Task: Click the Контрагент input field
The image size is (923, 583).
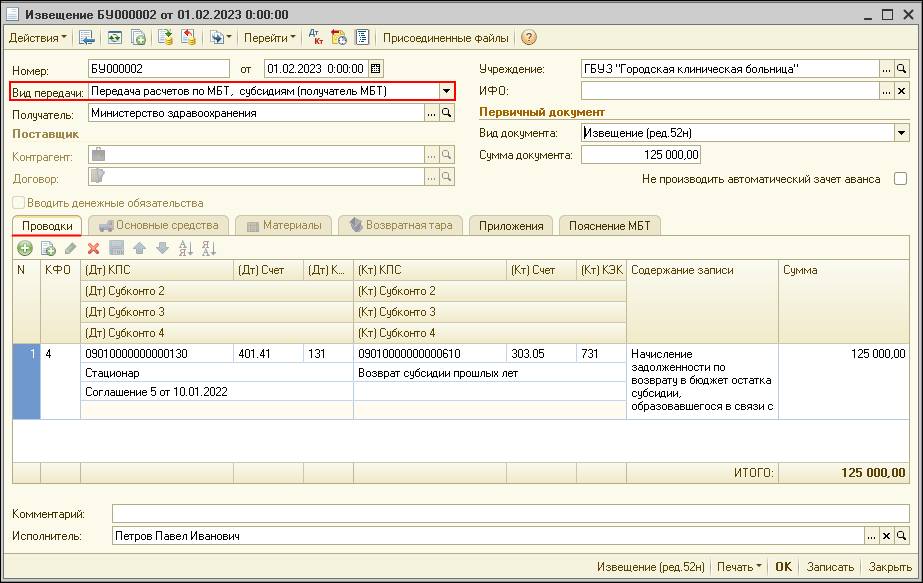Action: point(256,155)
